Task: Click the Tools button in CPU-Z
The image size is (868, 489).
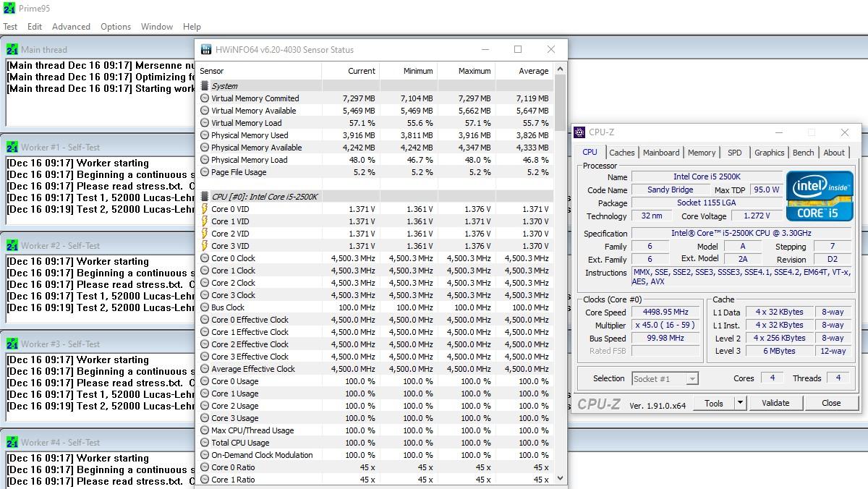Action: click(x=714, y=403)
